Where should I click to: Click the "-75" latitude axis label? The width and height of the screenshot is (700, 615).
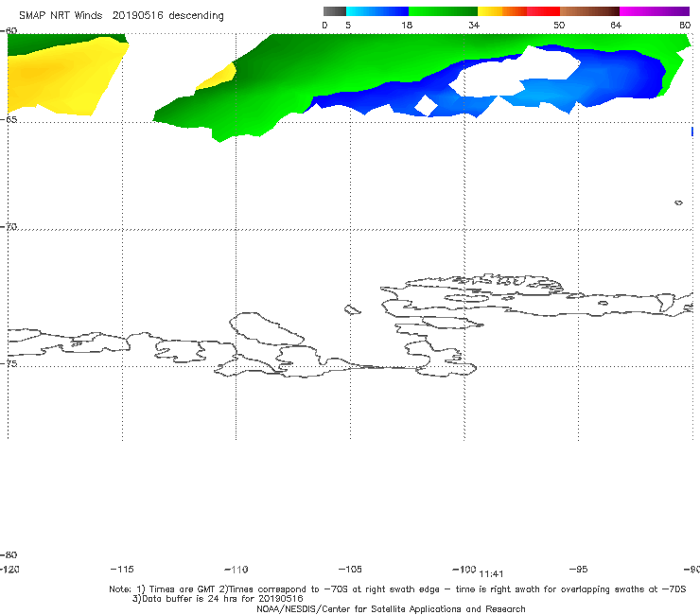coord(9,363)
